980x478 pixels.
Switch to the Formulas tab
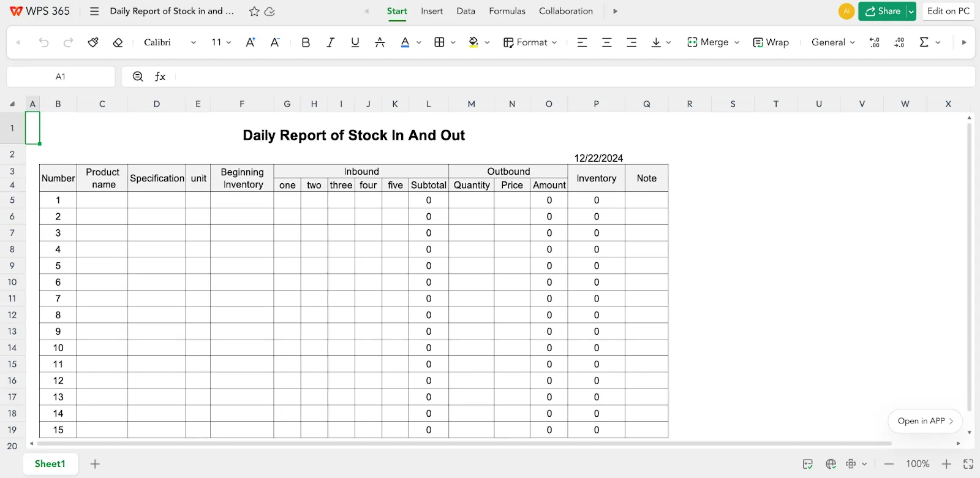507,11
